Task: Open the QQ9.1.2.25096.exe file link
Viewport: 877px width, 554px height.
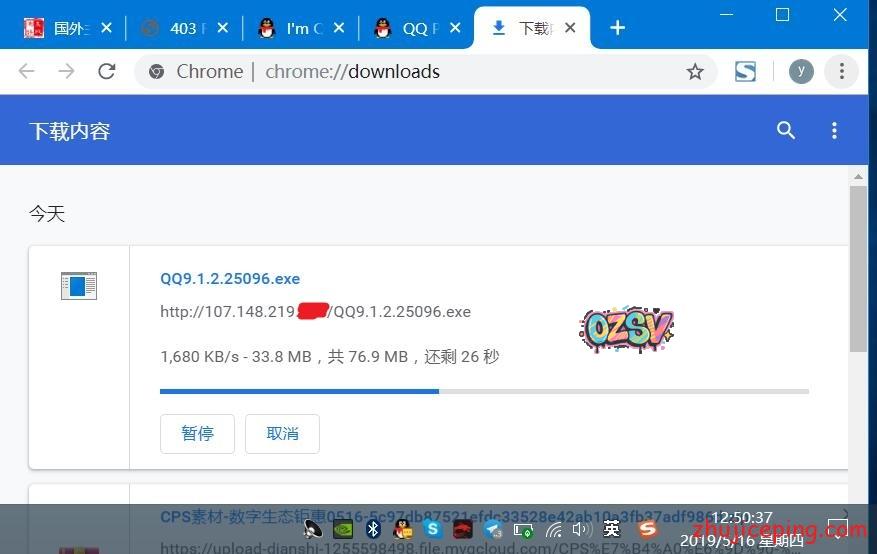Action: click(x=230, y=279)
